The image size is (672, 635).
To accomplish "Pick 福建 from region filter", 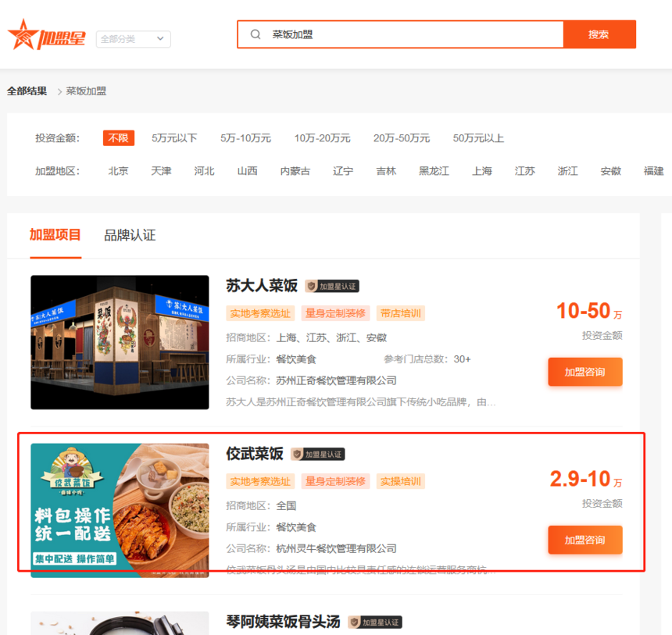I will coord(654,171).
